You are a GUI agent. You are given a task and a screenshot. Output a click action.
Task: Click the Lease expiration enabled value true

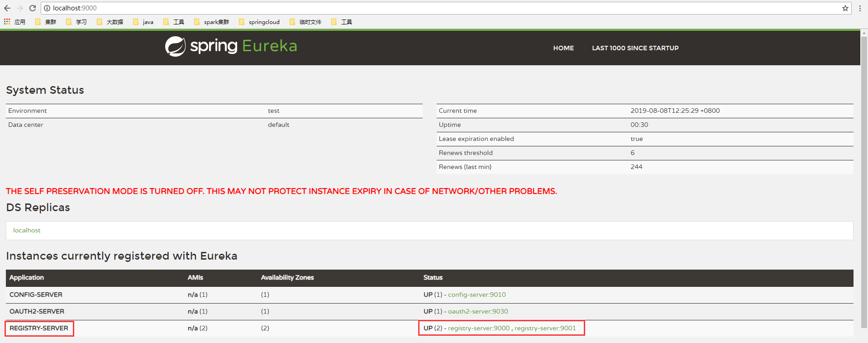click(637, 139)
